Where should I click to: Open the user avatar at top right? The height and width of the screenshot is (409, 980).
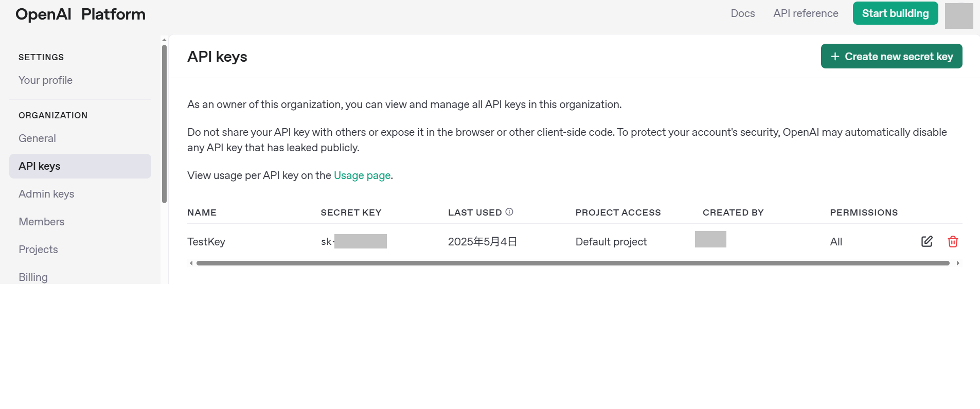tap(958, 15)
